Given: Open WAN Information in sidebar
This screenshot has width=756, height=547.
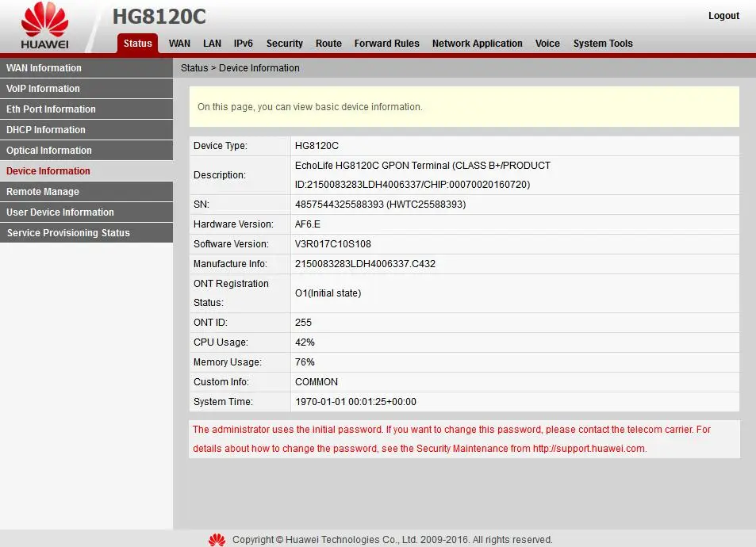Looking at the screenshot, I should (x=86, y=68).
